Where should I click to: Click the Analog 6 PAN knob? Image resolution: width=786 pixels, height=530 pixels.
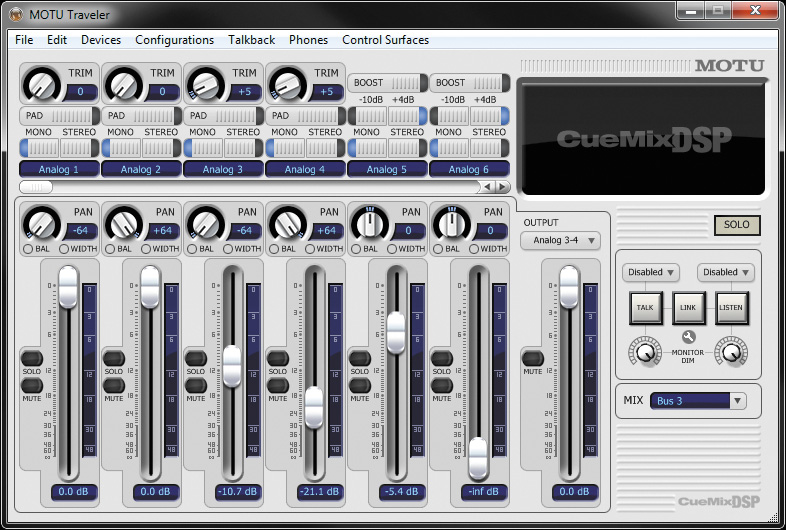tap(452, 224)
